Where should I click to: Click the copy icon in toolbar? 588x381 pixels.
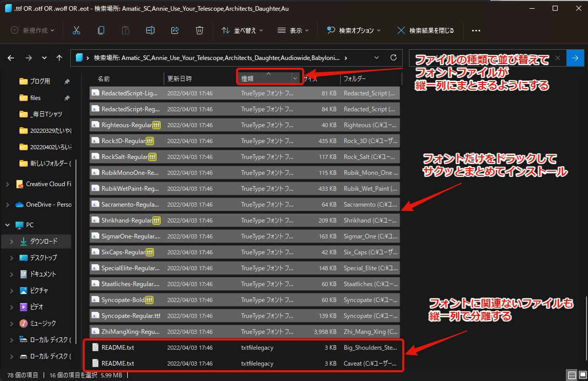click(x=101, y=30)
